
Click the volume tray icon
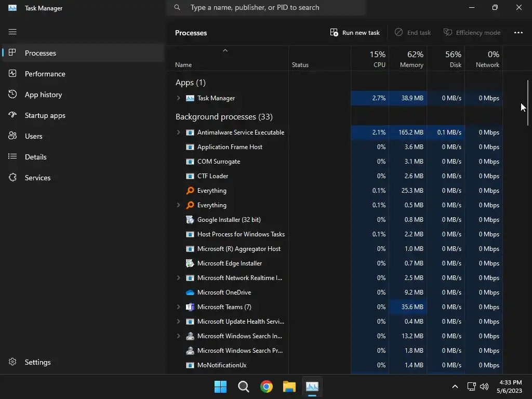(484, 387)
